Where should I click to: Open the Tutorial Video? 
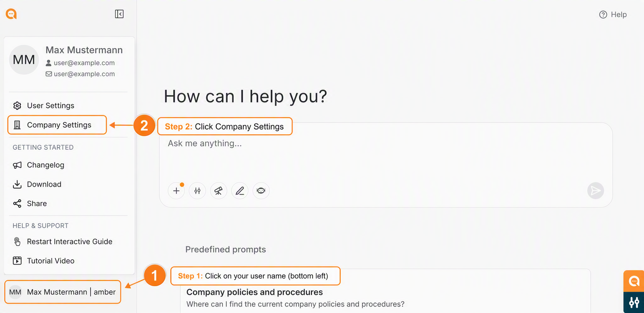(x=43, y=261)
